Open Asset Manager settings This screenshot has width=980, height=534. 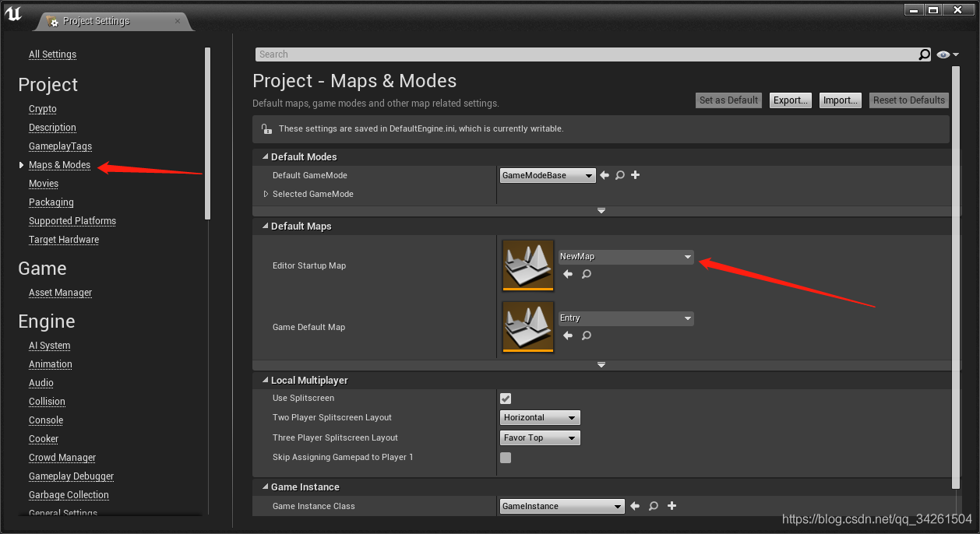click(60, 293)
